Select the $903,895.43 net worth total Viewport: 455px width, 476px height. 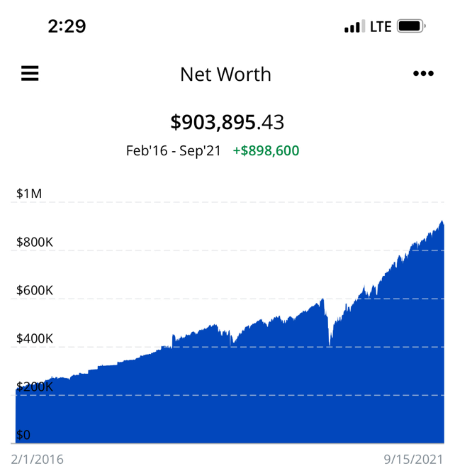pyautogui.click(x=227, y=122)
